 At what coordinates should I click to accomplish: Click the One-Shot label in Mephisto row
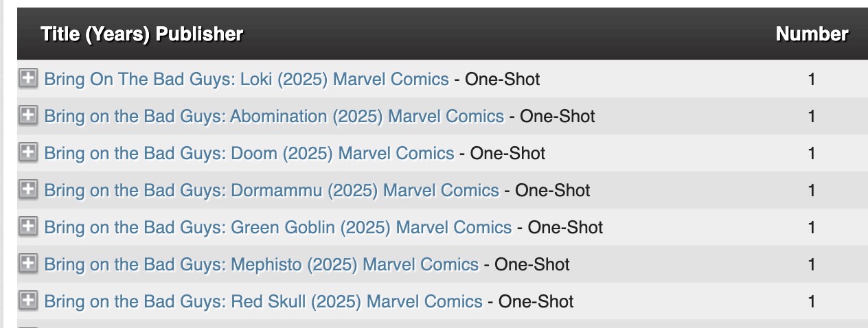(x=532, y=265)
